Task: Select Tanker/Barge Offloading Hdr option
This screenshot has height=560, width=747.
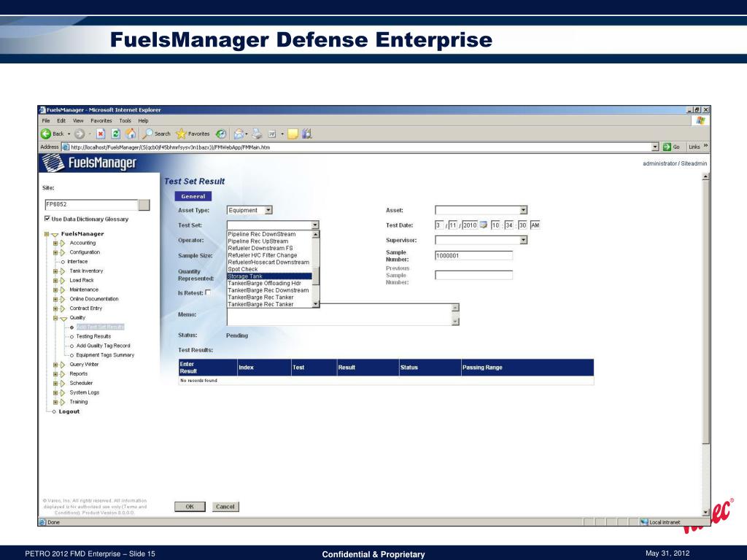Action: pyautogui.click(x=270, y=283)
